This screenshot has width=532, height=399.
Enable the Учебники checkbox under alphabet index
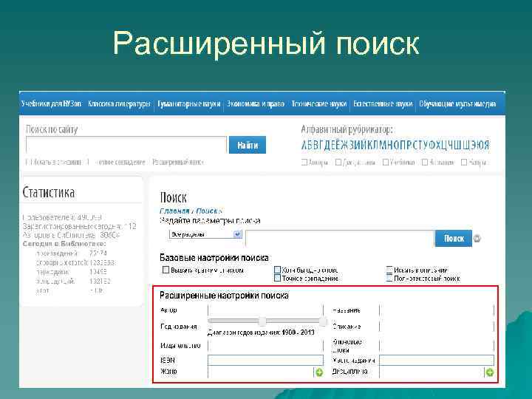[386, 162]
